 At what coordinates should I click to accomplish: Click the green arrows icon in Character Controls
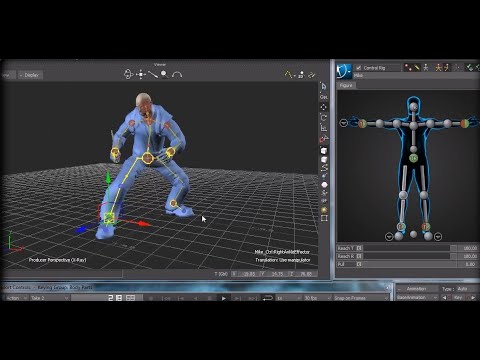point(470,67)
